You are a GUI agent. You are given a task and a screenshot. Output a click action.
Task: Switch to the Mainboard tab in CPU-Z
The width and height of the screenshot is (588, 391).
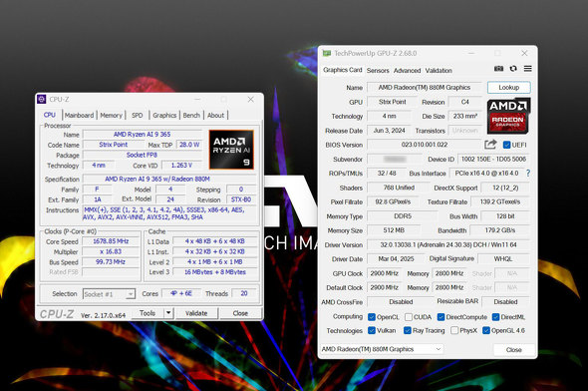click(x=79, y=115)
